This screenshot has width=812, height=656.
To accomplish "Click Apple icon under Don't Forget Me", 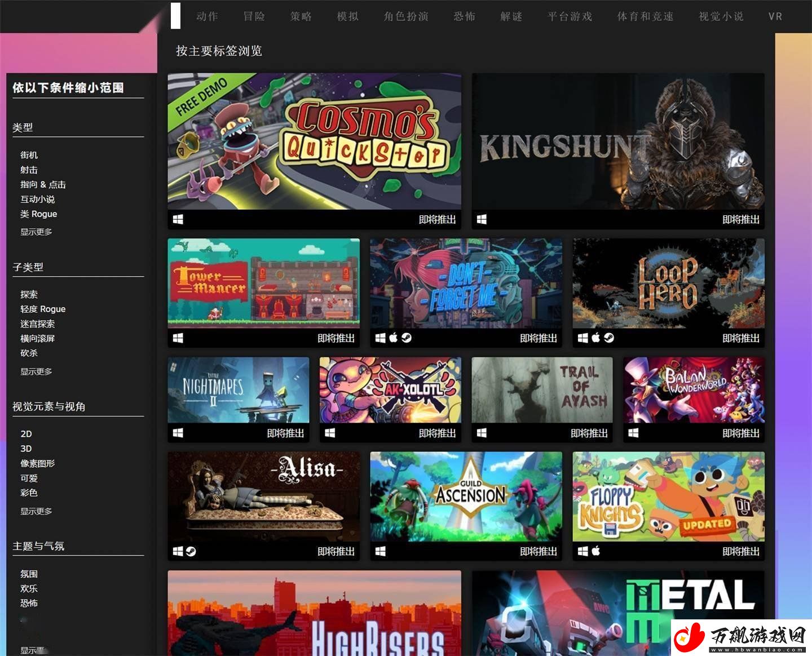I will (x=394, y=338).
